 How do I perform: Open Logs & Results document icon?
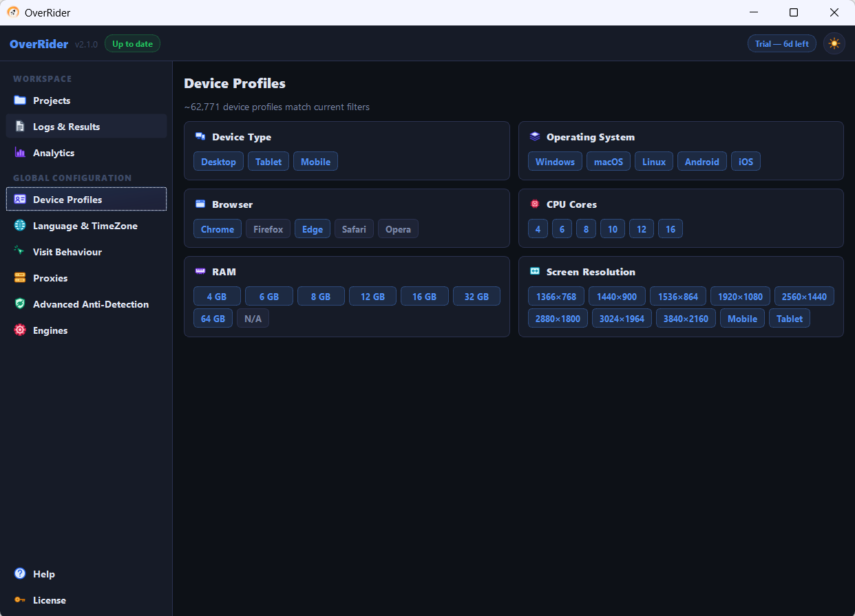click(20, 127)
